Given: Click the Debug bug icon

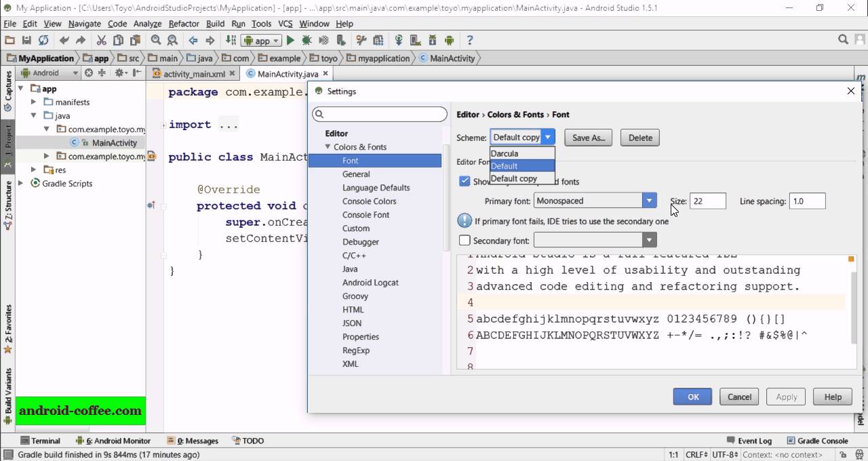Looking at the screenshot, I should pos(307,41).
